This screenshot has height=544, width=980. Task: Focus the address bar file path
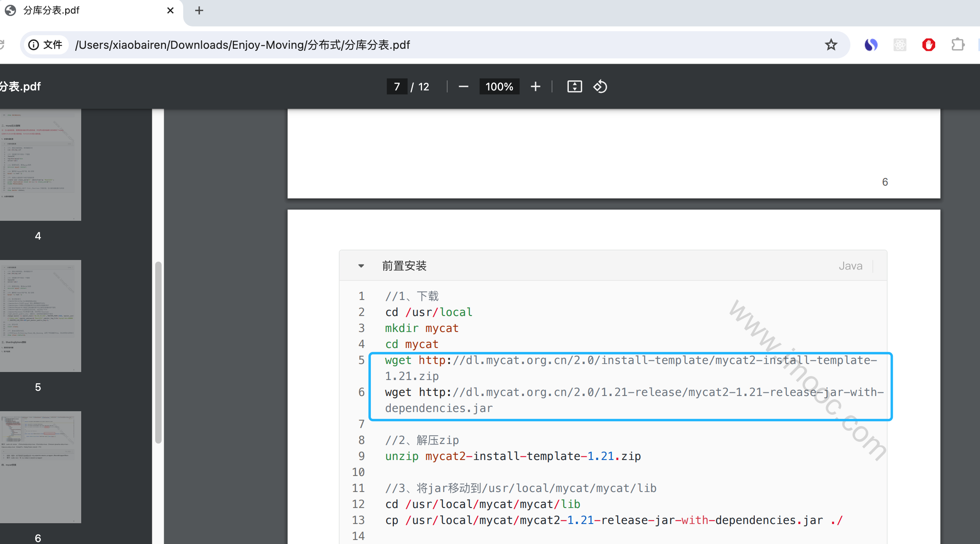pos(242,45)
